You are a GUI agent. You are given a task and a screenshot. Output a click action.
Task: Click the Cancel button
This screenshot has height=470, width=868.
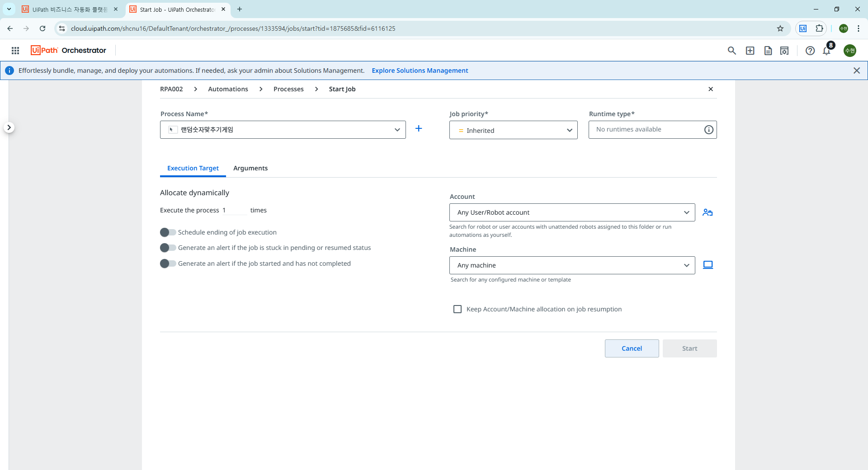point(632,348)
